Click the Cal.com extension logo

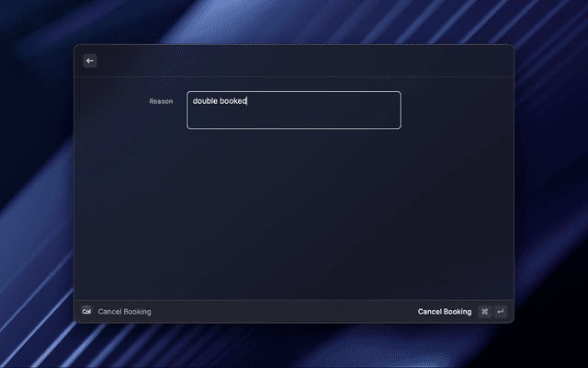tap(86, 312)
